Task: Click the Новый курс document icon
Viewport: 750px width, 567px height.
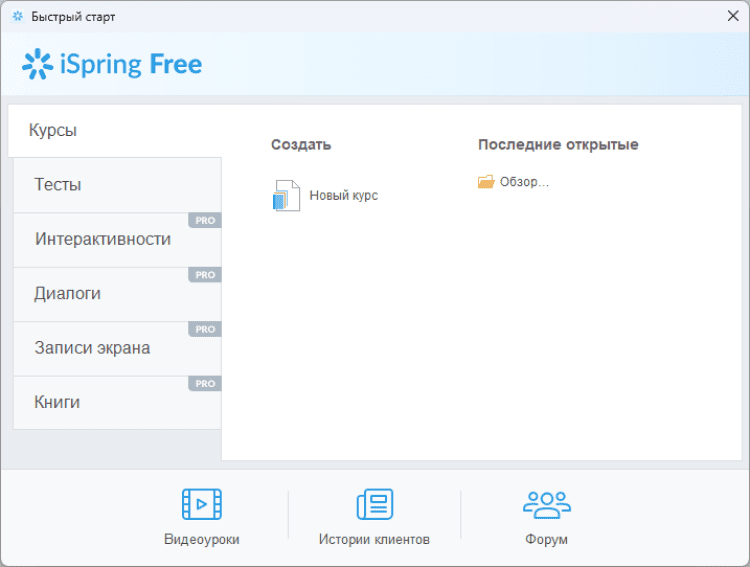Action: (286, 195)
